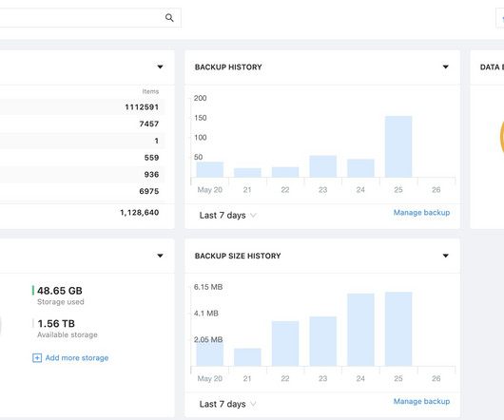This screenshot has height=420, width=504.
Task: Expand the items panel dropdown arrow above Items column
Action: 160,67
